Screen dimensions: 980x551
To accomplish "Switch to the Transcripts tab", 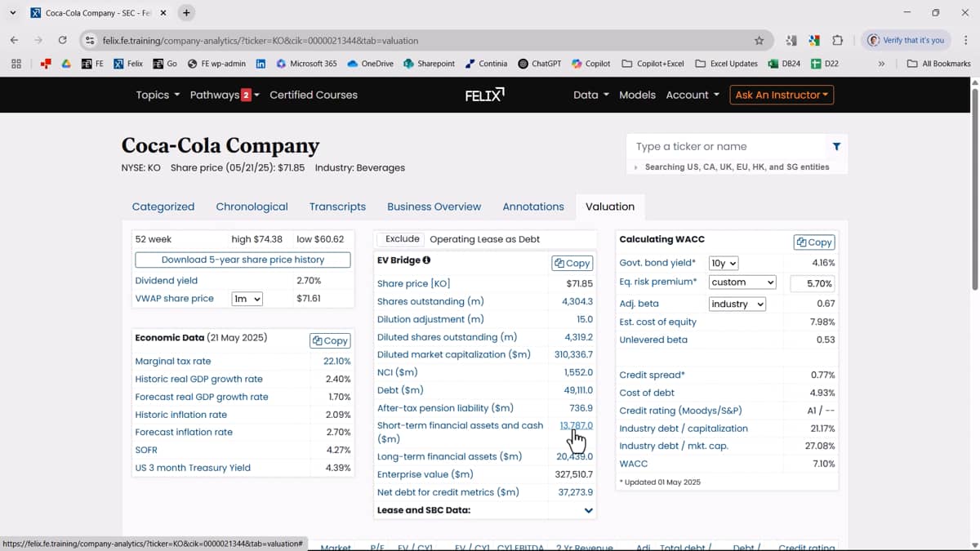I will pos(337,207).
